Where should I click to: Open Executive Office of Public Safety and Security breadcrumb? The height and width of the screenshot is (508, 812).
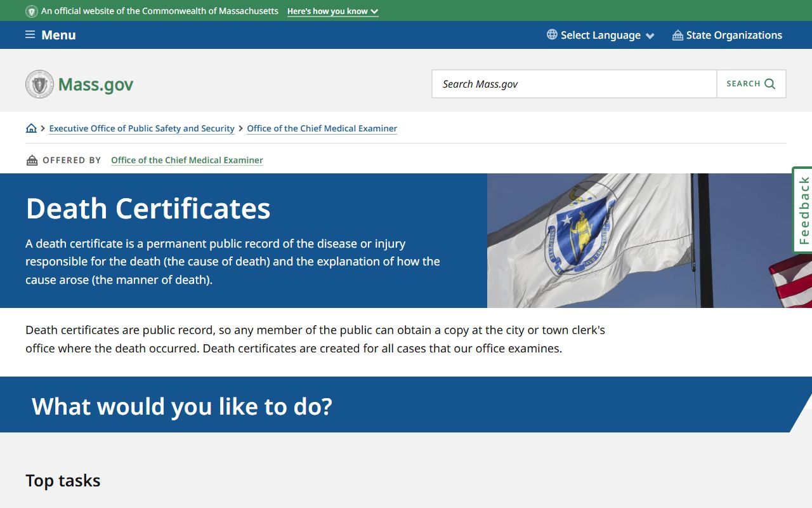pos(141,128)
